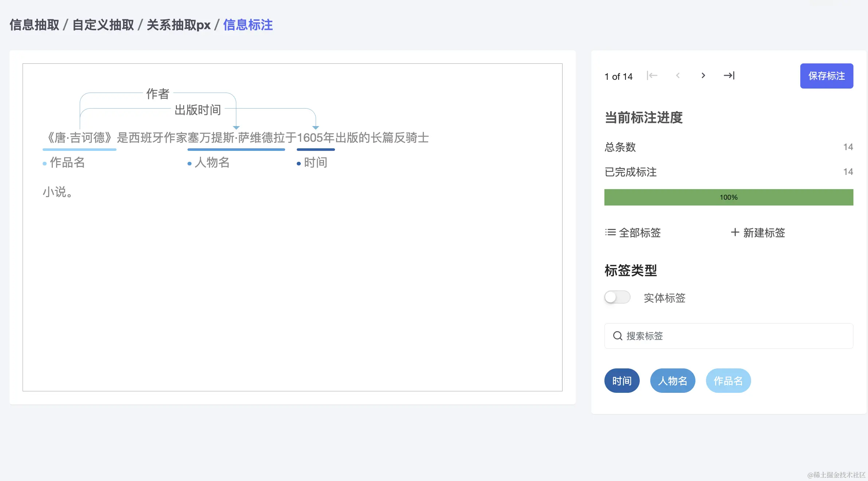Open the 信息标注 breadcrumb tab
The height and width of the screenshot is (481, 868).
(x=248, y=24)
